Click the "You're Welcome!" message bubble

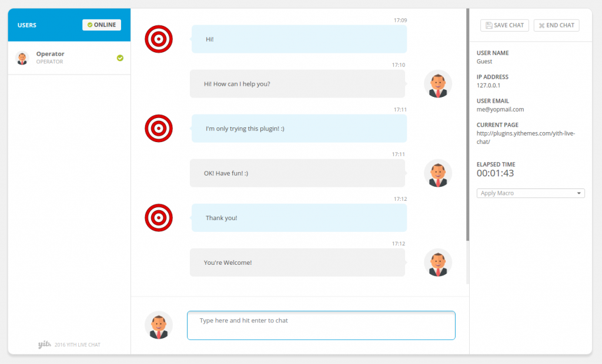(x=297, y=262)
